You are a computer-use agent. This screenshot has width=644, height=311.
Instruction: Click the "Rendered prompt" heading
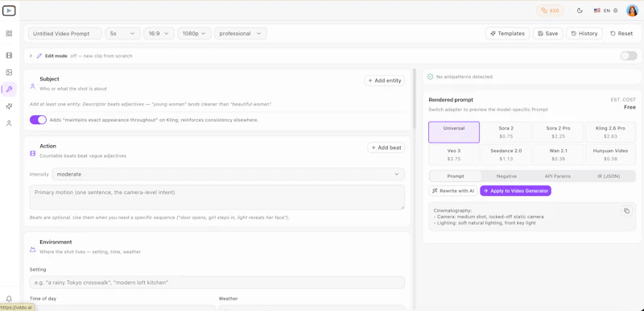[x=451, y=100]
